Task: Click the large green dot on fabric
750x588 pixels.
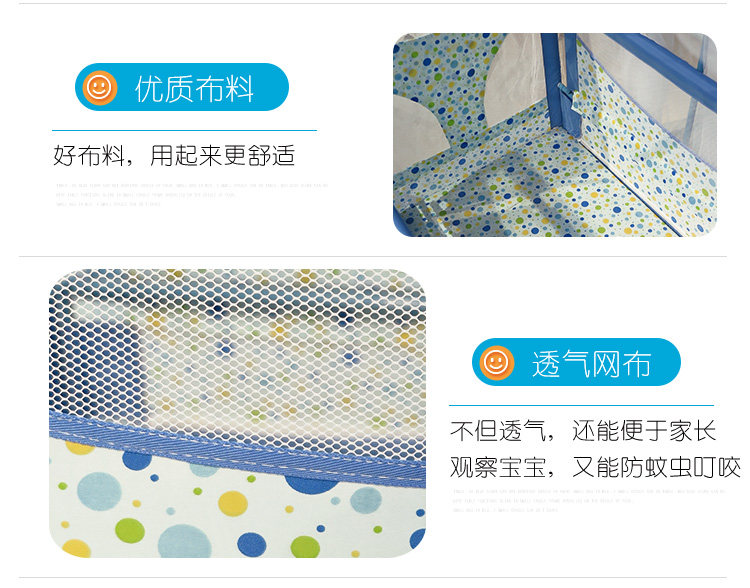Action: [x=130, y=531]
